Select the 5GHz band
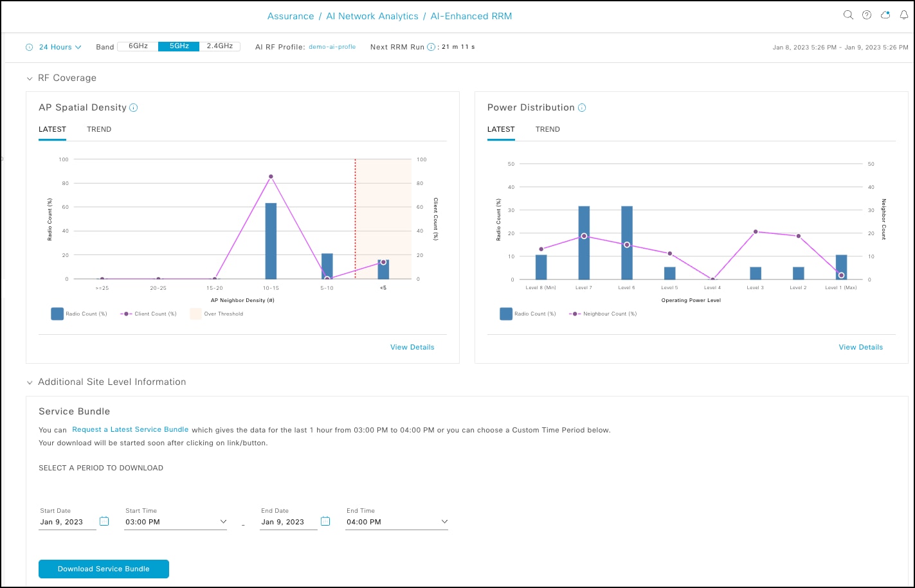915x588 pixels. [x=179, y=46]
